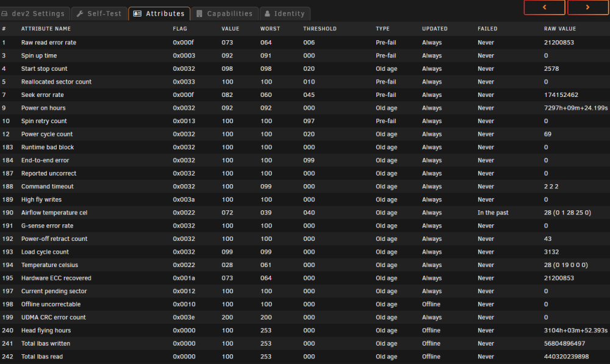Select the Head flying hours row
This screenshot has width=610, height=364.
(305, 330)
